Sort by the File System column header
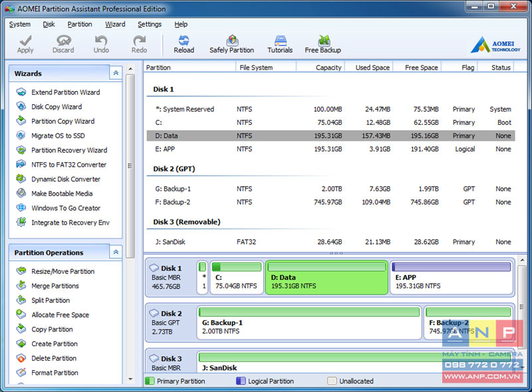The height and width of the screenshot is (392, 532). [266, 68]
